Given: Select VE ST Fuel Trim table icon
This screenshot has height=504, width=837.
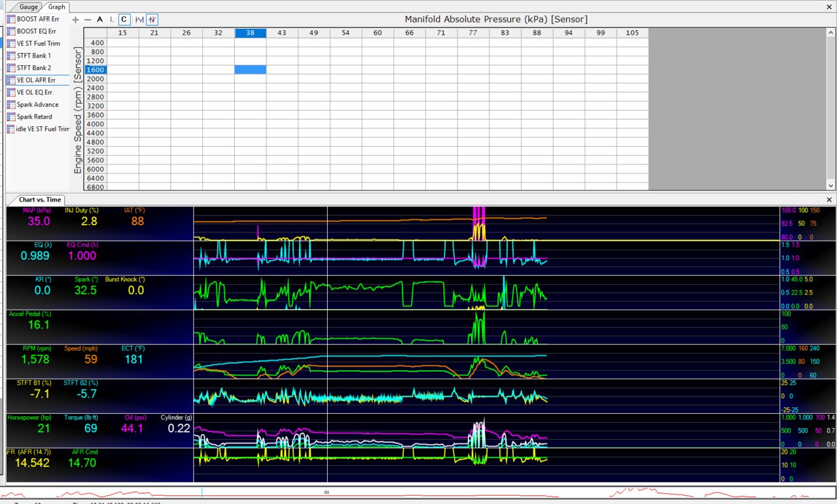Looking at the screenshot, I should (11, 43).
